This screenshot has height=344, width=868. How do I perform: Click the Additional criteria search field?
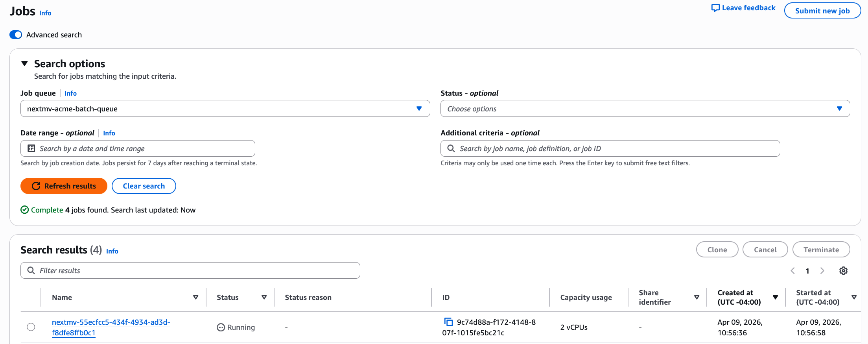610,148
